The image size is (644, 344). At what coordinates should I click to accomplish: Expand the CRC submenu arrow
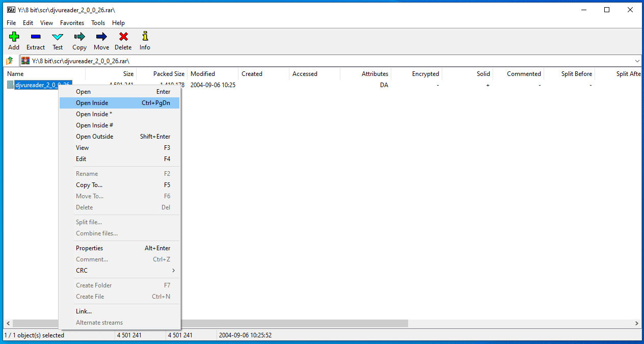[x=174, y=271]
